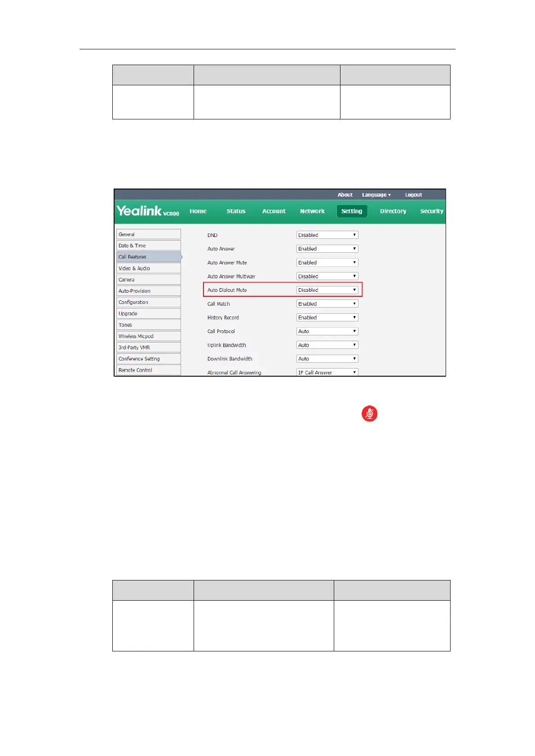Go to the Network tab
This screenshot has width=535, height=756.
tap(312, 211)
